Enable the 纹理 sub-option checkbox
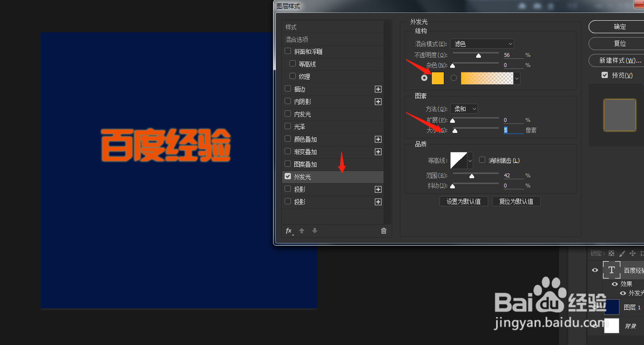 [x=292, y=76]
